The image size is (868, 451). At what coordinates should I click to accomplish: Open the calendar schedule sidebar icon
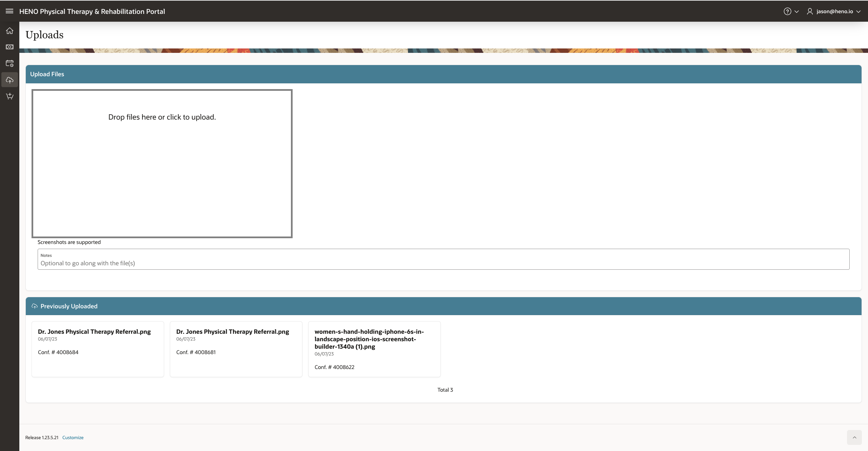click(9, 63)
